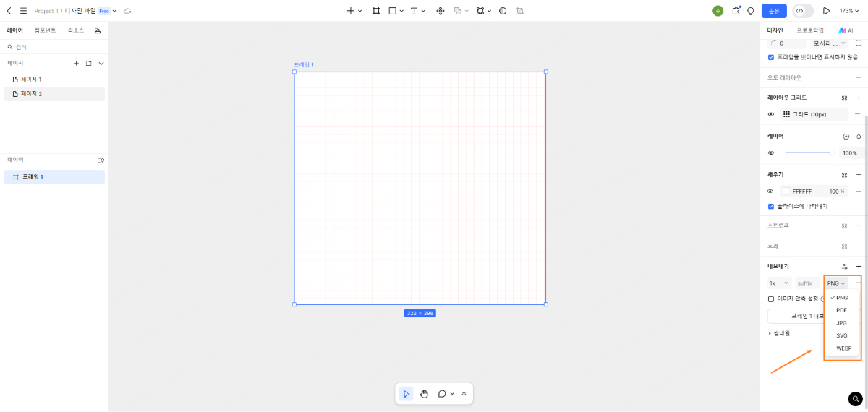Click the FFFFFF fill color swatch
Screen dimensions: 868x412
point(786,192)
